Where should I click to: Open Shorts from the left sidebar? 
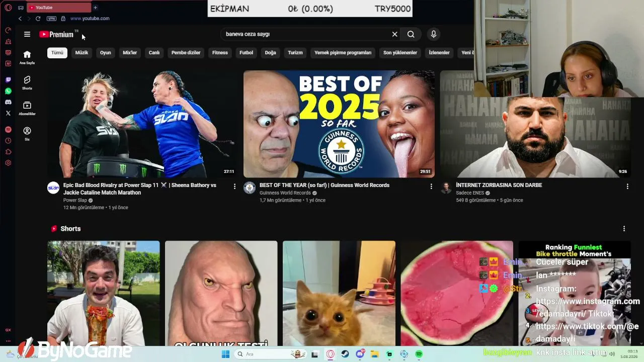click(27, 83)
